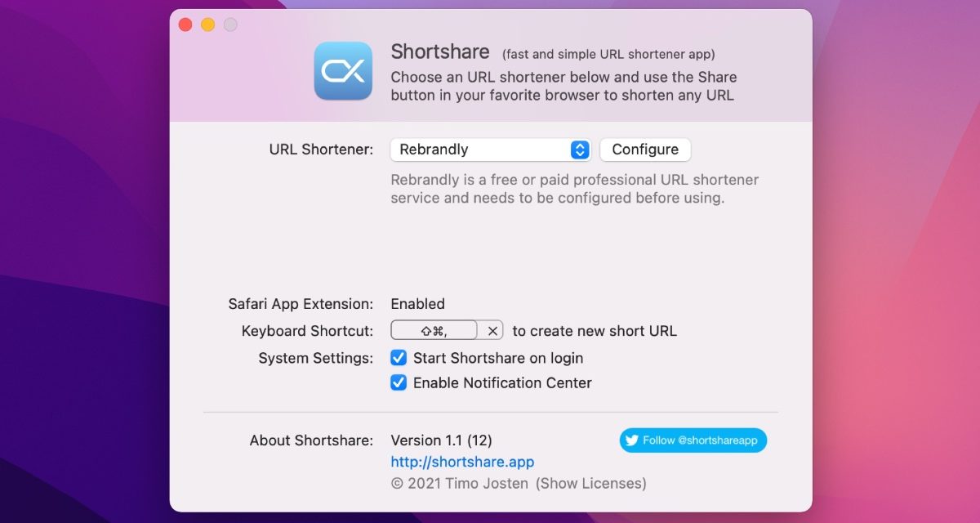980x523 pixels.
Task: Click the Version 1.1 (12) text
Action: [x=441, y=440]
